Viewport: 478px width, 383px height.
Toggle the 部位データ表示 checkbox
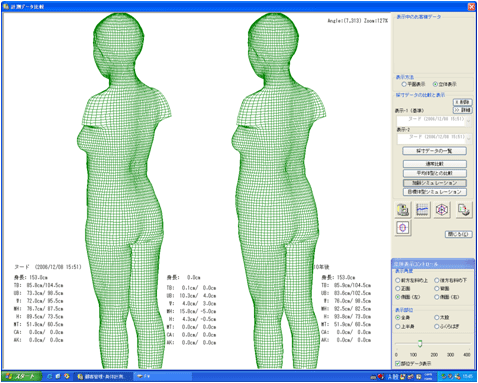[x=398, y=363]
